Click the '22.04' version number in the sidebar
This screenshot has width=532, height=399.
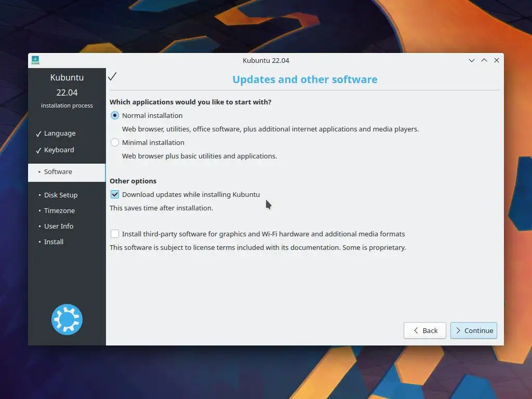click(x=67, y=92)
